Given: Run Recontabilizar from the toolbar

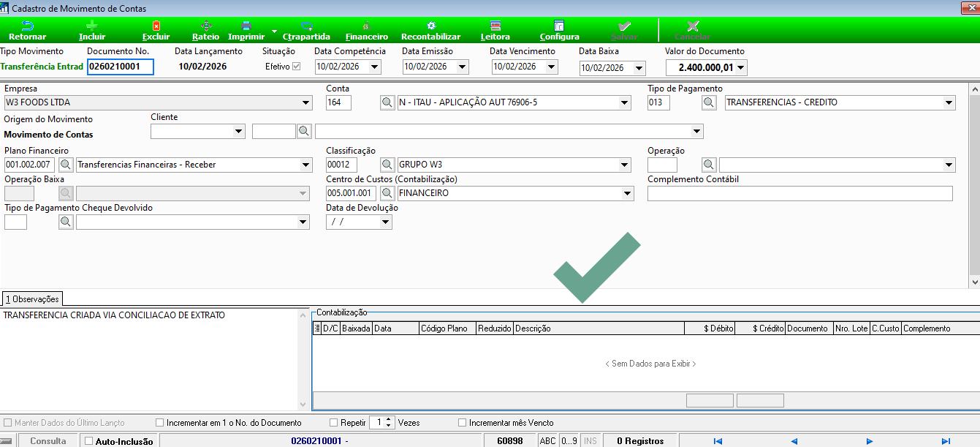Looking at the screenshot, I should click(x=431, y=31).
